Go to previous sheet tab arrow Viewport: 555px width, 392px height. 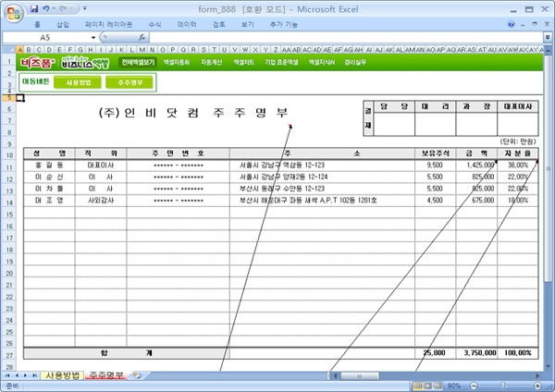(17, 375)
